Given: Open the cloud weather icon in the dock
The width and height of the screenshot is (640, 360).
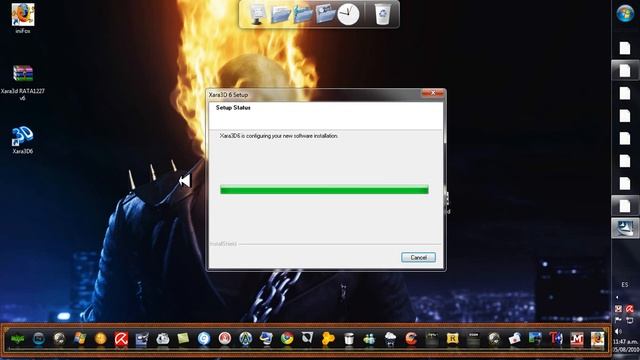Looking at the screenshot, I should point(390,338).
